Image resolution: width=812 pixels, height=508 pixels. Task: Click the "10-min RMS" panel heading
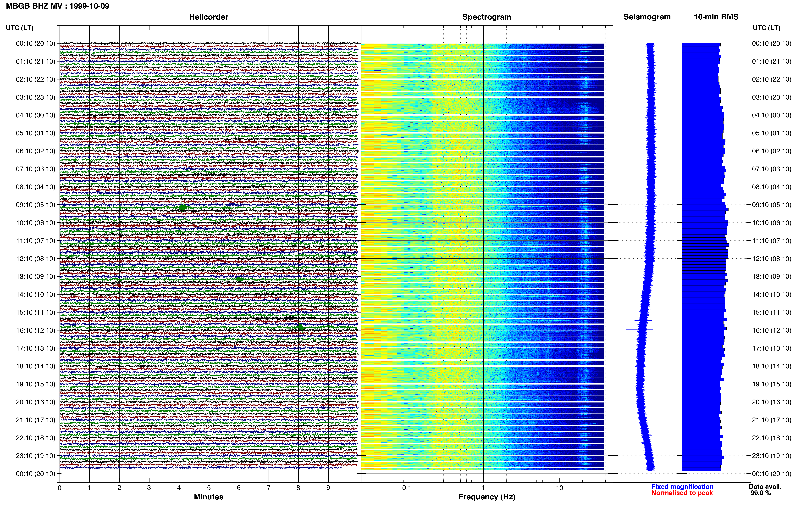[x=716, y=17]
